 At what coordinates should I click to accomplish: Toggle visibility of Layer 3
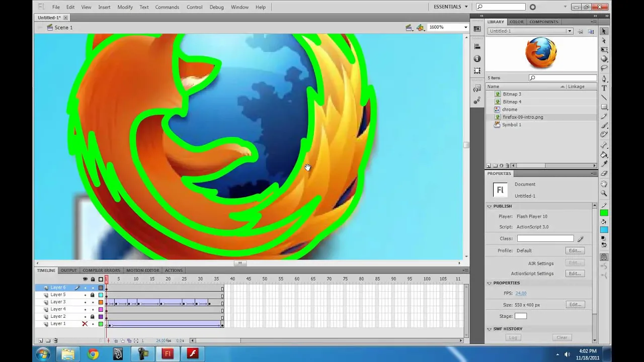[x=85, y=302]
